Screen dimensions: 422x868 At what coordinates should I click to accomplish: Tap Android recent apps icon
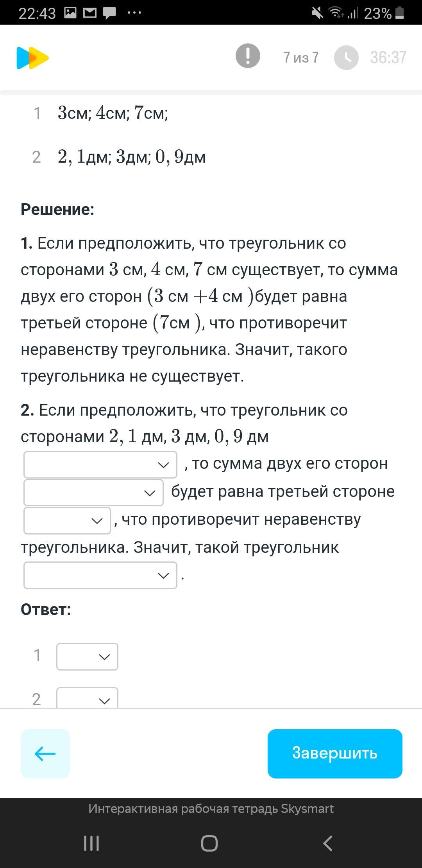[x=91, y=843]
